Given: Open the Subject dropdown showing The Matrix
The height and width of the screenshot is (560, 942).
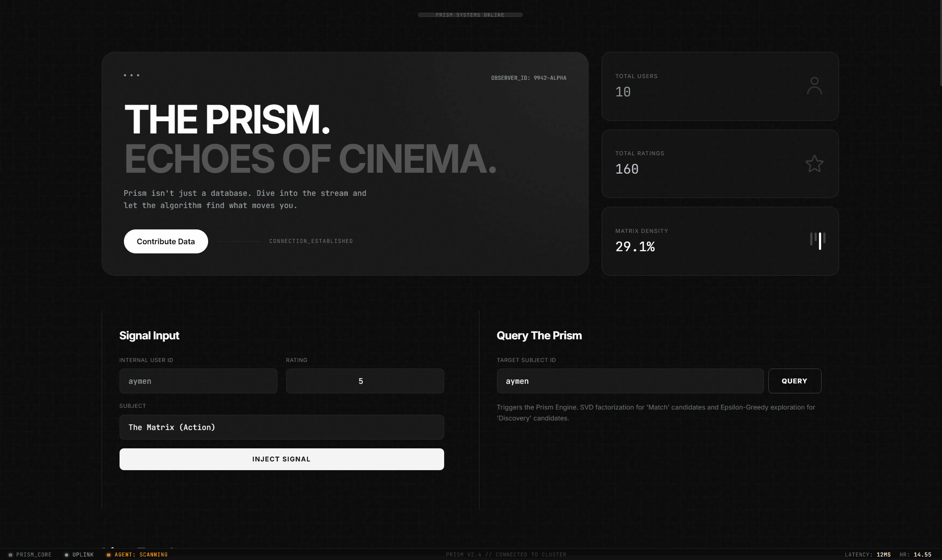Looking at the screenshot, I should tap(281, 427).
